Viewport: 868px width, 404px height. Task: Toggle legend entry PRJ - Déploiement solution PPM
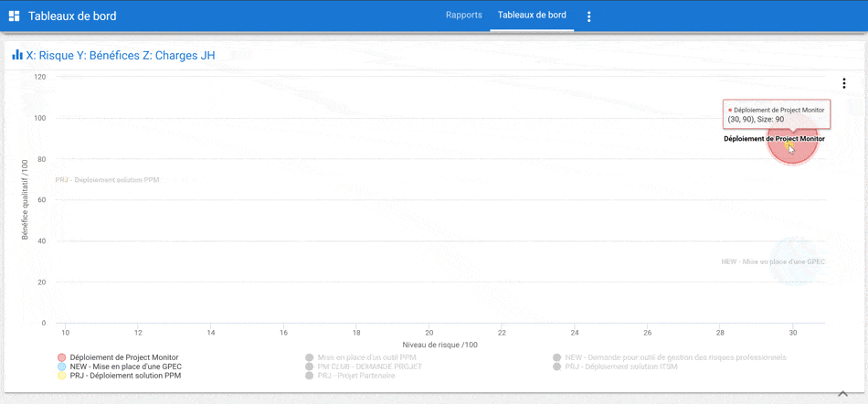click(119, 376)
